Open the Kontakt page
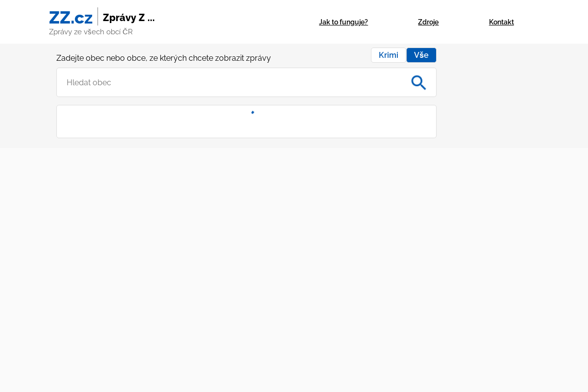The height and width of the screenshot is (392, 588). coord(501,22)
